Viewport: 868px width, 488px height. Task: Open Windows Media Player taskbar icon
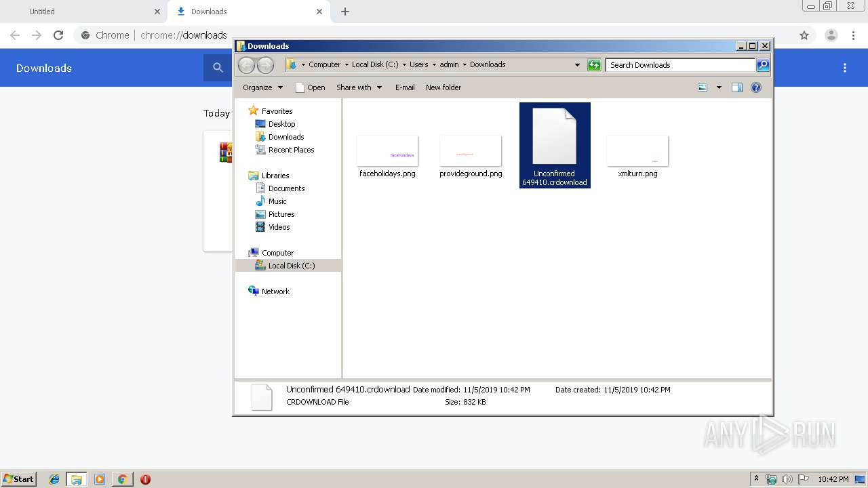[99, 479]
